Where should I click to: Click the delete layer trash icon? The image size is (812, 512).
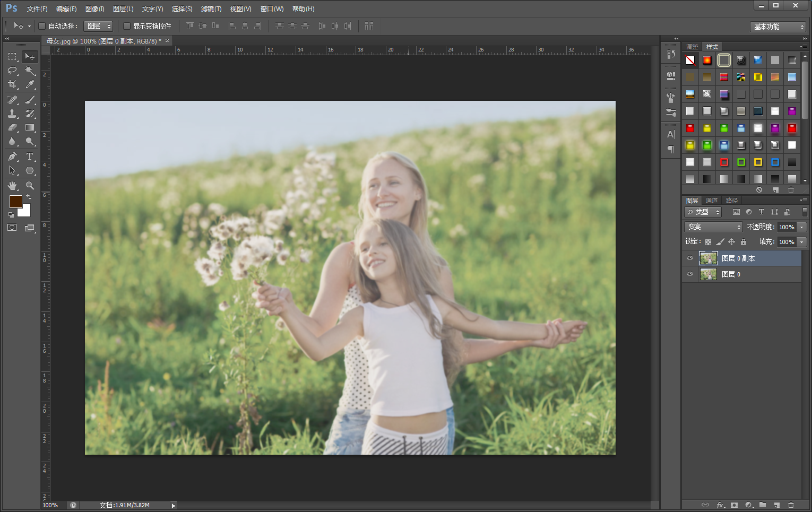[x=791, y=505]
